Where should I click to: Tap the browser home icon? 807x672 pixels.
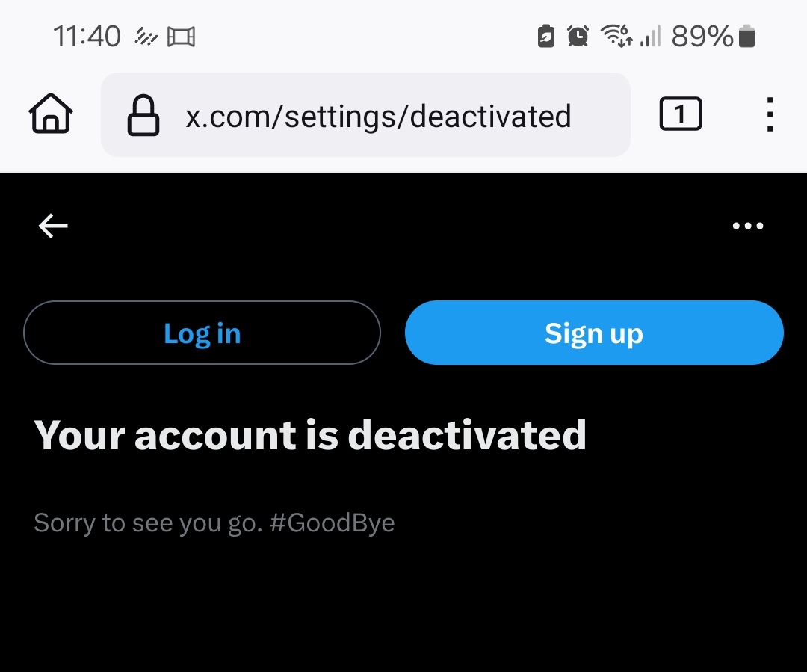tap(51, 115)
